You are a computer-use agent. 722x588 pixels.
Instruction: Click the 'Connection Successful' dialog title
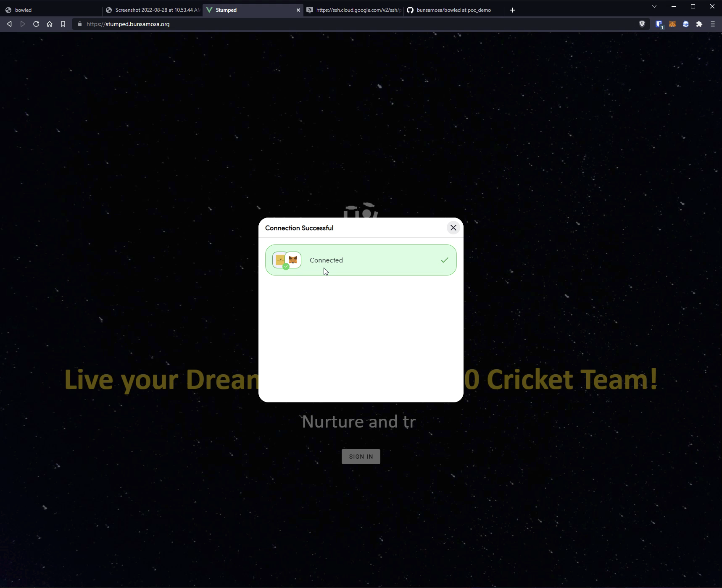(299, 228)
